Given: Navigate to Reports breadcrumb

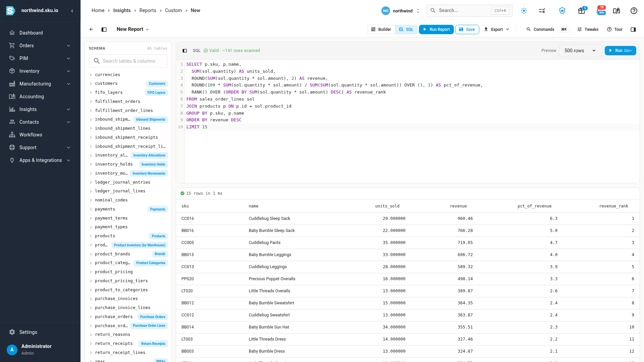Looking at the screenshot, I should (x=148, y=10).
